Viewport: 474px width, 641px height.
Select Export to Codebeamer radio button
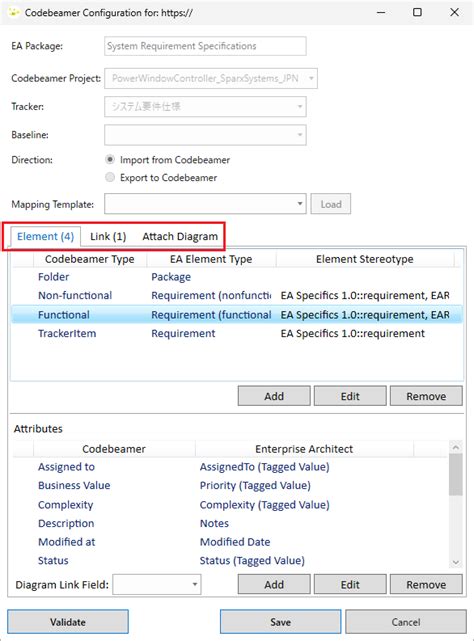(x=110, y=177)
